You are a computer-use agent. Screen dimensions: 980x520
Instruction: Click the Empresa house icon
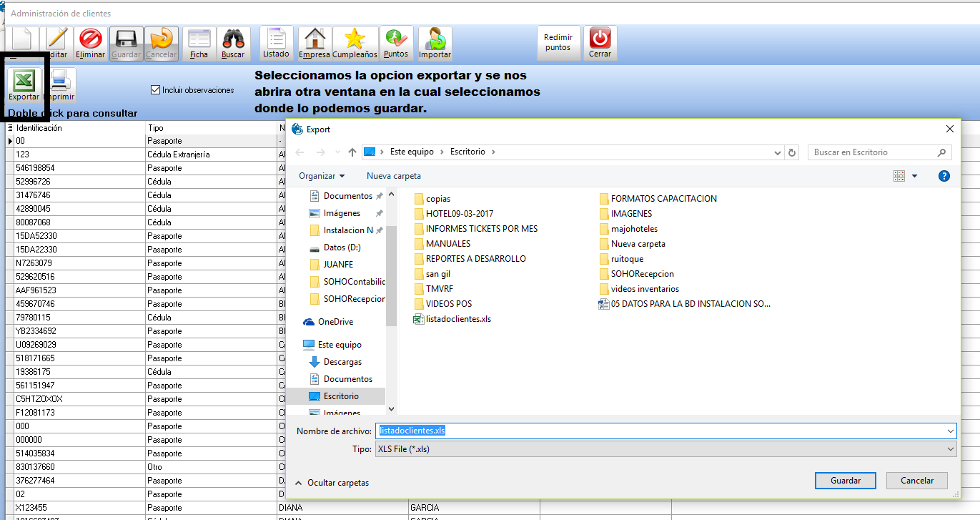(x=315, y=43)
